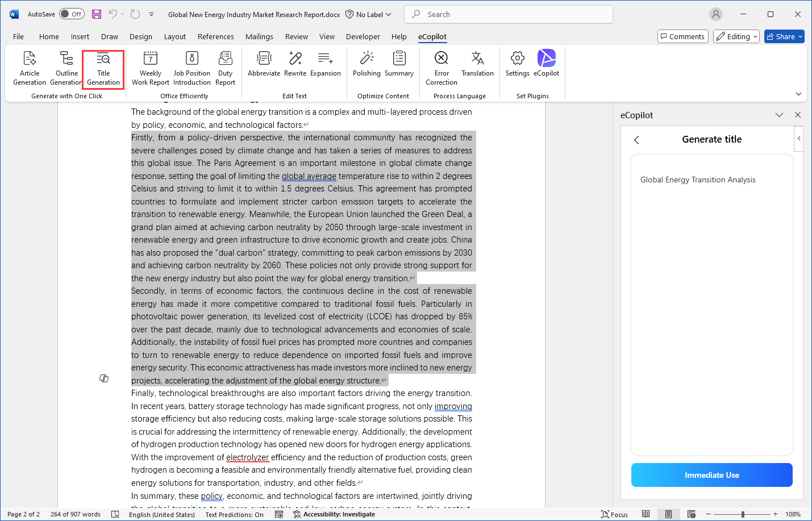Toggle Focus mode in status bar
This screenshot has width=812, height=521.
tap(615, 514)
